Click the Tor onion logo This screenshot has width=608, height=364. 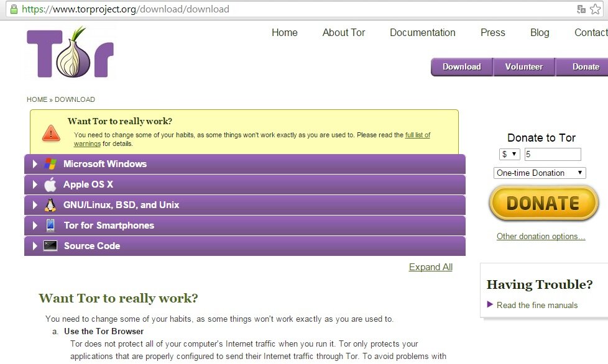coord(70,52)
